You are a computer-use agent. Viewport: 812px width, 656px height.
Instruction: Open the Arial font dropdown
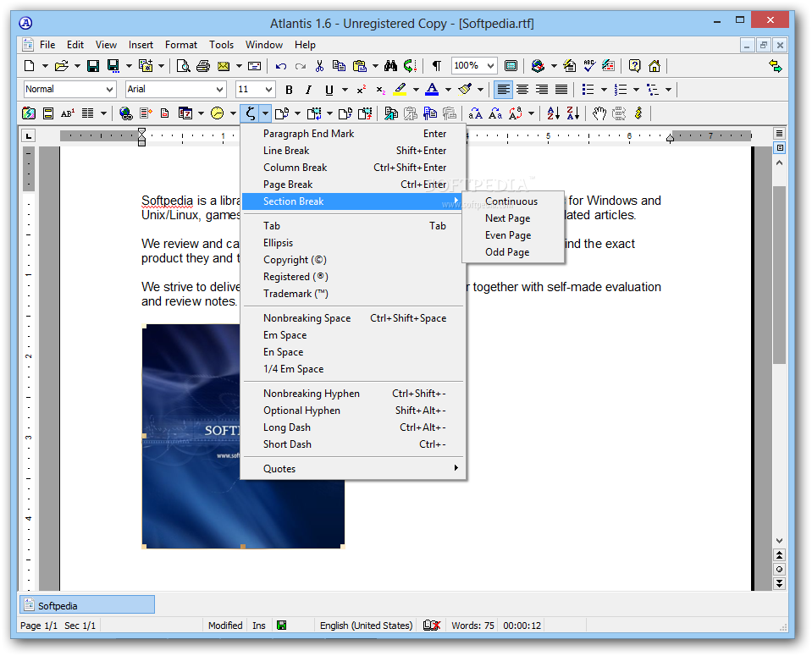click(219, 89)
